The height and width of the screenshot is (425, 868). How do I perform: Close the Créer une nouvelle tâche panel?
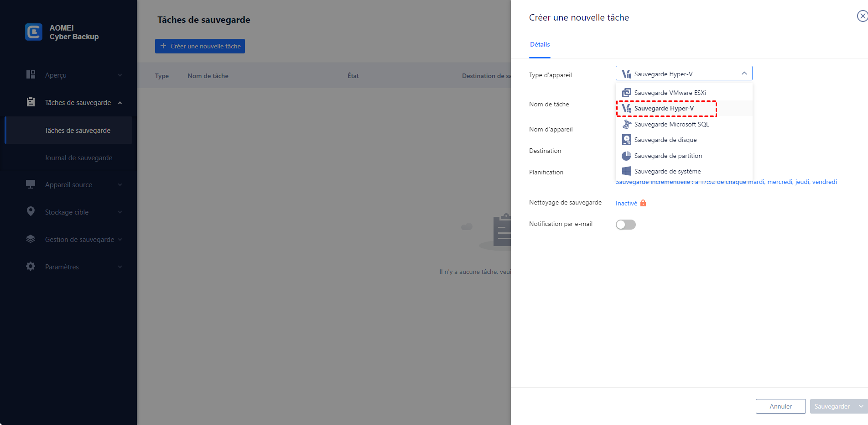coord(862,16)
